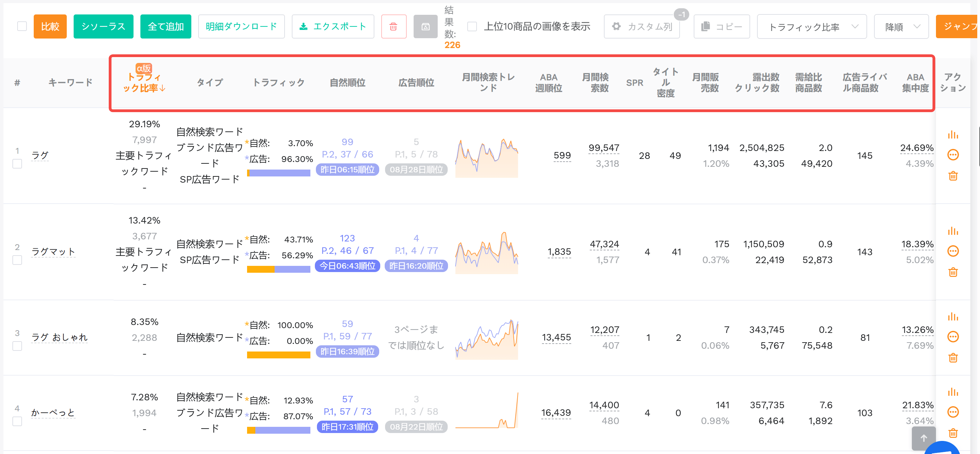
Task: Toggle the select-all checkbox in the toolbar
Action: click(22, 26)
